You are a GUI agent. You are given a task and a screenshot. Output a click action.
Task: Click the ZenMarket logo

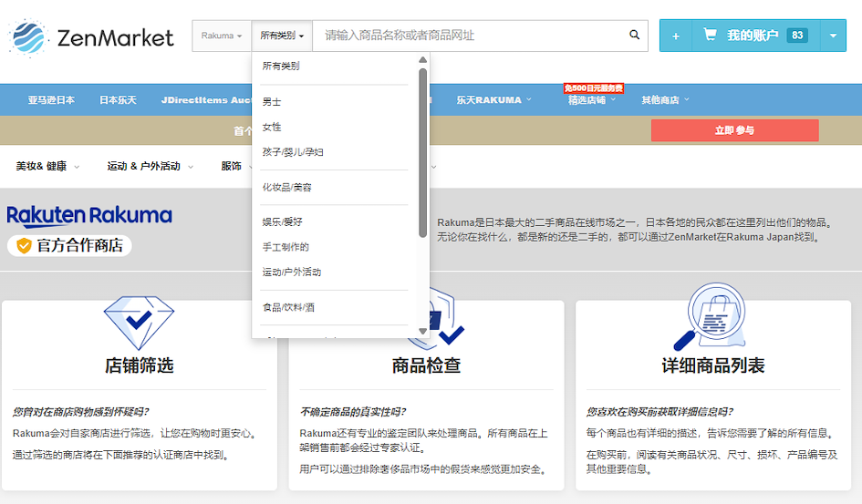[91, 37]
